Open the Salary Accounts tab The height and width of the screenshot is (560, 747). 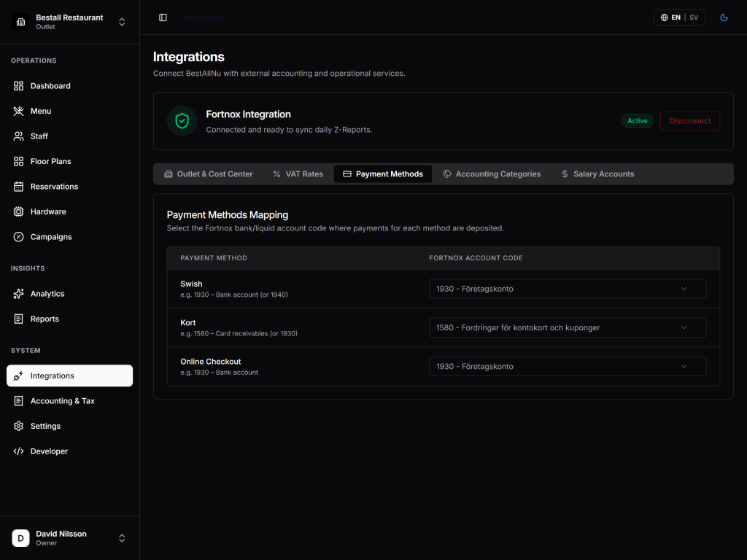coord(597,174)
